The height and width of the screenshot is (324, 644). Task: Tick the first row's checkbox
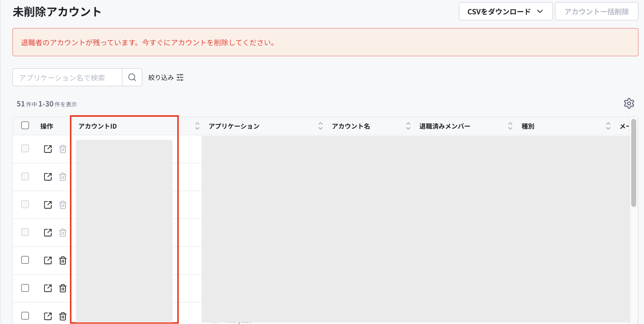(x=25, y=149)
